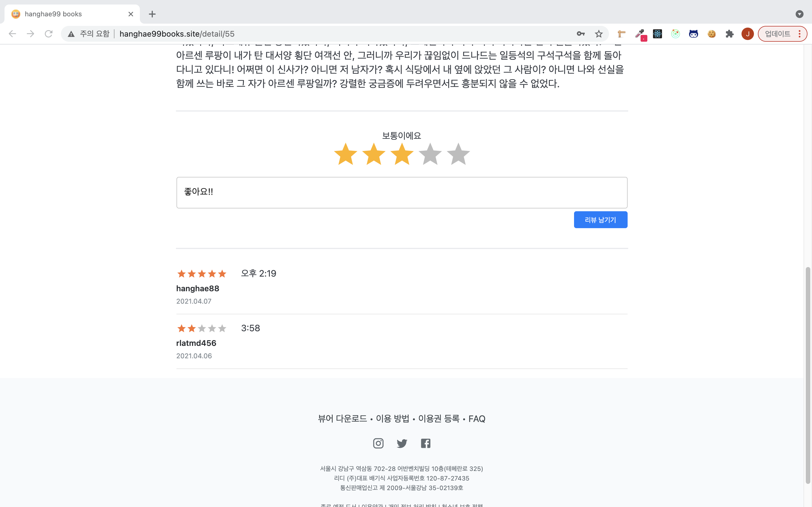The image size is (812, 507).
Task: Open the Facebook icon link
Action: pos(425,443)
